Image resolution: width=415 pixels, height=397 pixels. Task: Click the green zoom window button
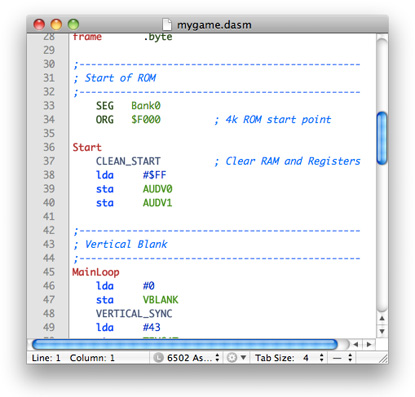click(x=73, y=24)
